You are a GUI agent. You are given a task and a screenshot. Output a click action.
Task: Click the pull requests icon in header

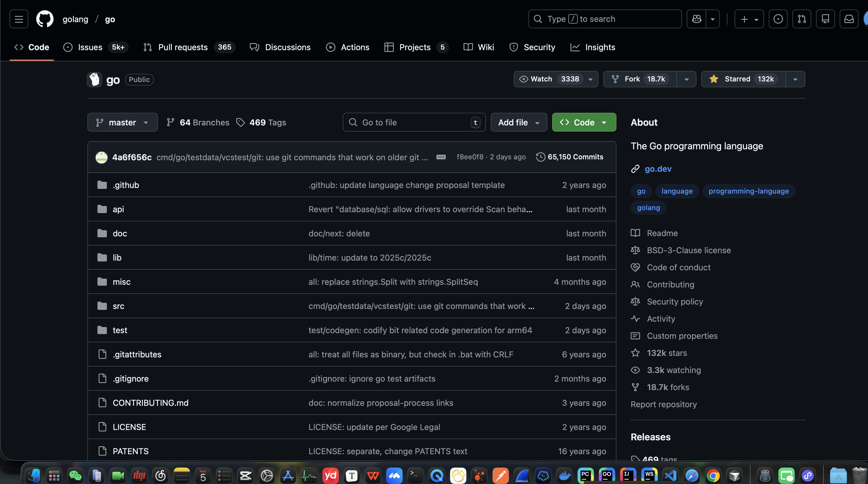[x=801, y=19]
